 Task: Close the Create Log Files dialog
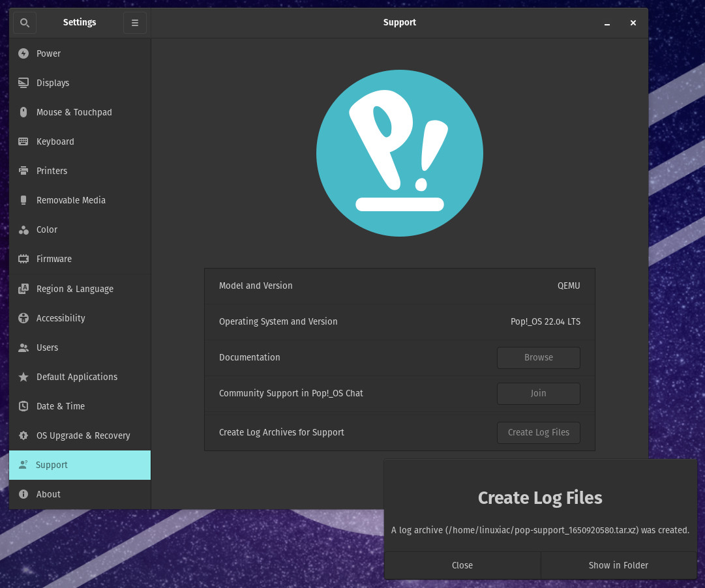pos(462,565)
